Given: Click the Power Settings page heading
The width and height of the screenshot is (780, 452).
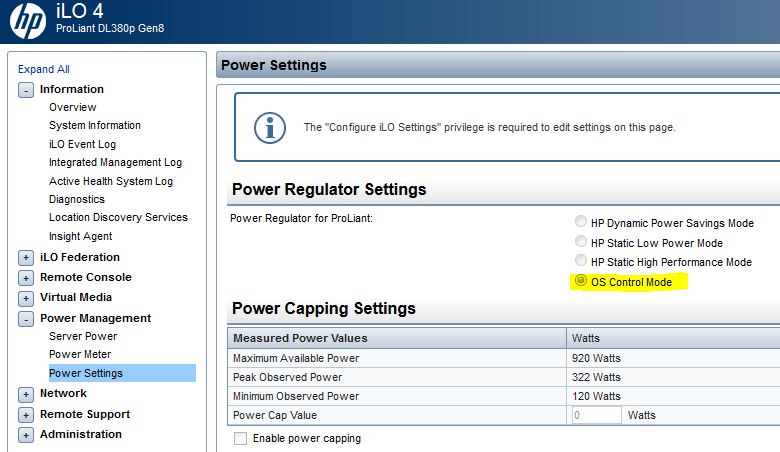Looking at the screenshot, I should [x=274, y=65].
